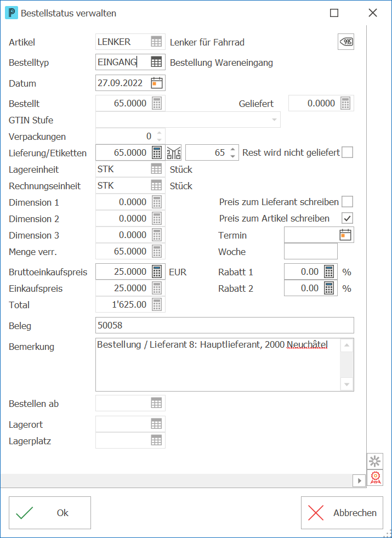
Task: Open calculator for Bruttoeinkaufspreis
Action: pos(157,272)
